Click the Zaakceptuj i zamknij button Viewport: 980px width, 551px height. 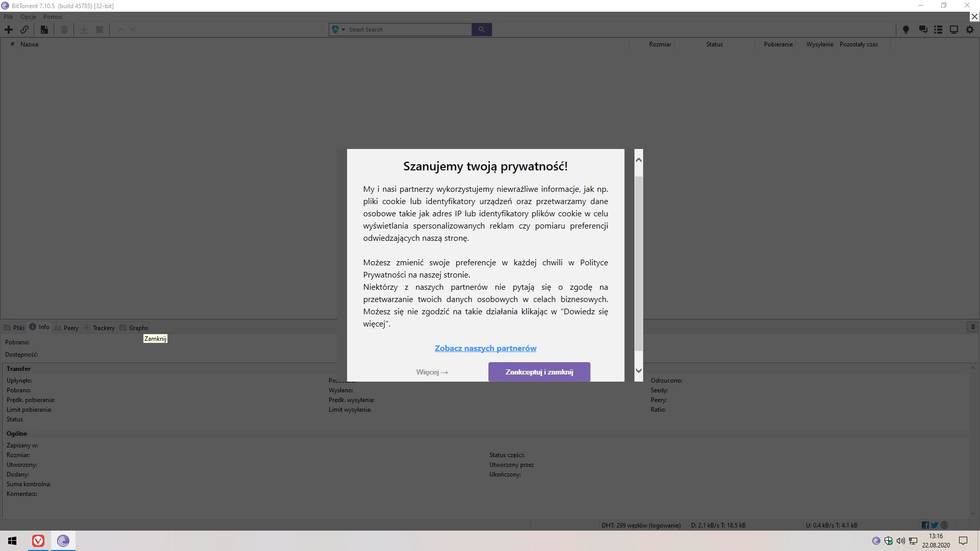tap(539, 372)
